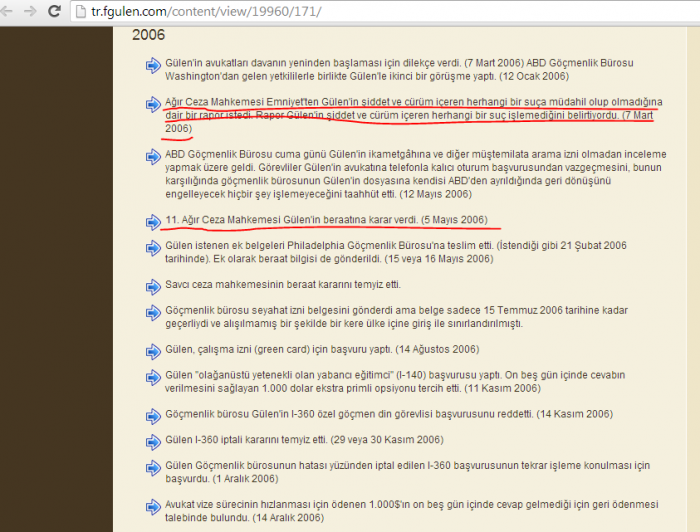
Task: Click the arrow bullet beside the I-140 application entry
Action: [x=153, y=376]
